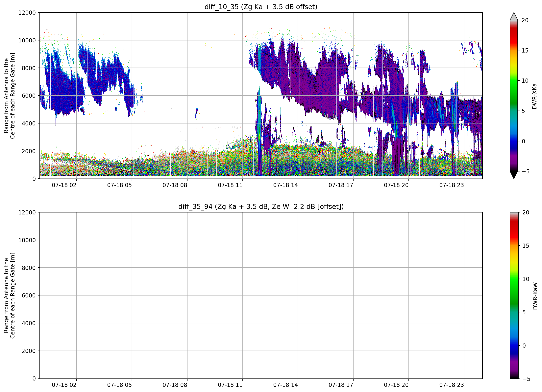The image size is (542, 392).
Task: Click y-tick "10000" of the diff_35_94 plot
Action: [x=27, y=240]
